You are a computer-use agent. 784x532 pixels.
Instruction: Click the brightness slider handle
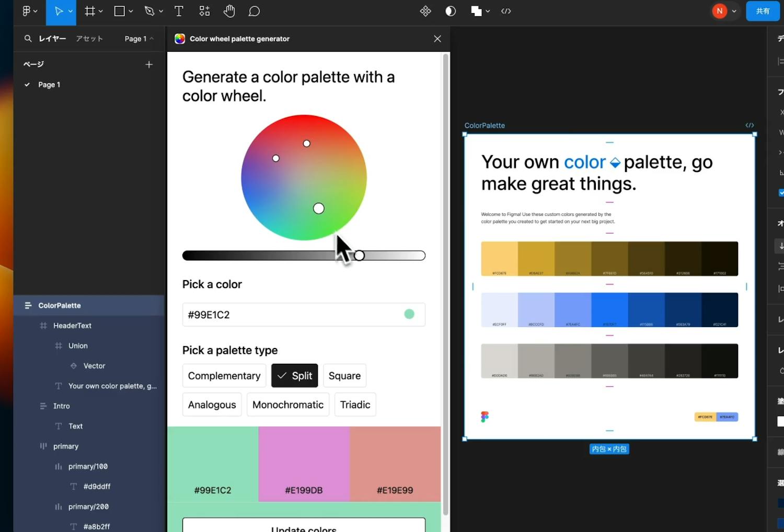point(359,256)
